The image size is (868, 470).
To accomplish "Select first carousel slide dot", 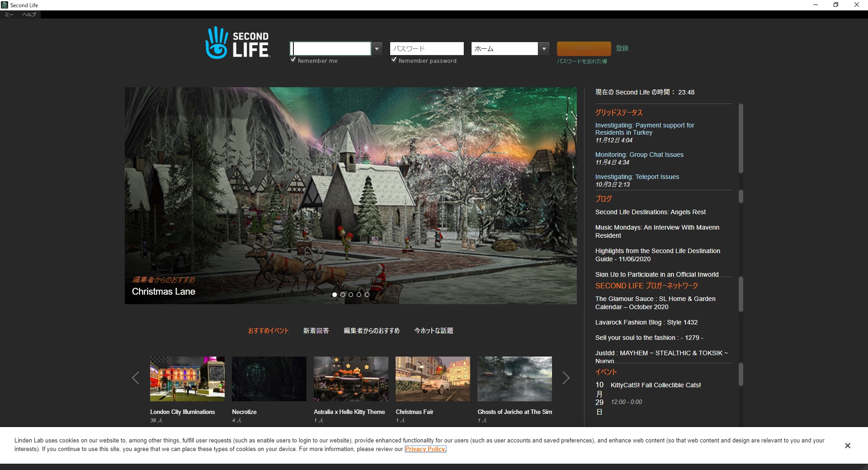I will click(335, 295).
